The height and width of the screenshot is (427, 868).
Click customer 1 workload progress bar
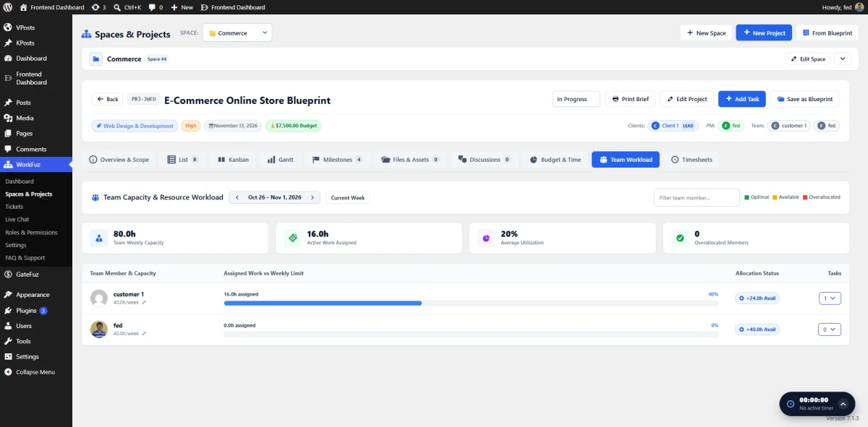pos(471,303)
